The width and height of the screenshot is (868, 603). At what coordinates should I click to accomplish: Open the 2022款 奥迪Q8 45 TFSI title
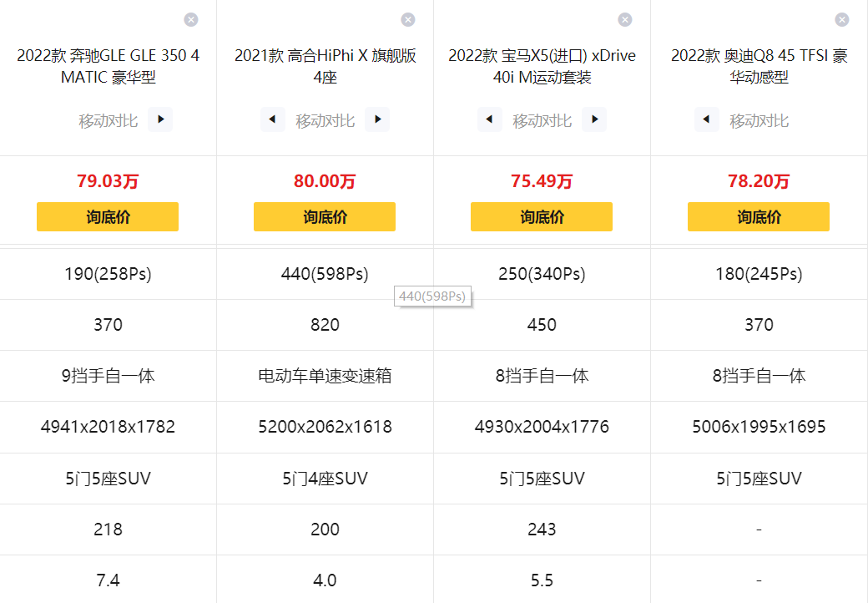point(759,67)
